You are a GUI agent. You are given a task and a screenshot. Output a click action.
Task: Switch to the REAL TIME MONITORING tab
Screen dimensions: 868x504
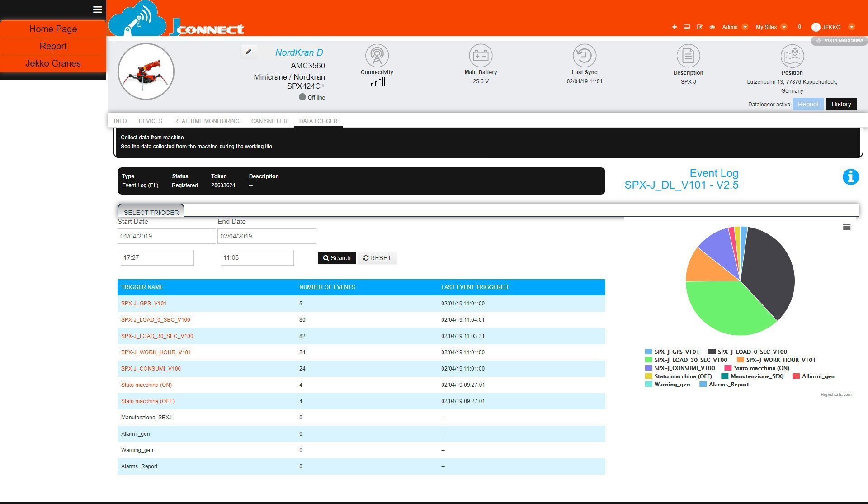click(x=207, y=121)
